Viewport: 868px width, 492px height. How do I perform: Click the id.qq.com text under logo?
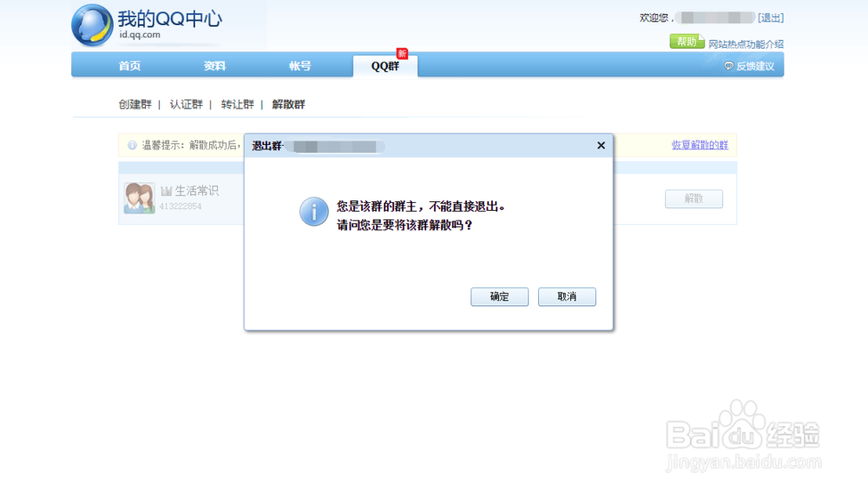140,35
